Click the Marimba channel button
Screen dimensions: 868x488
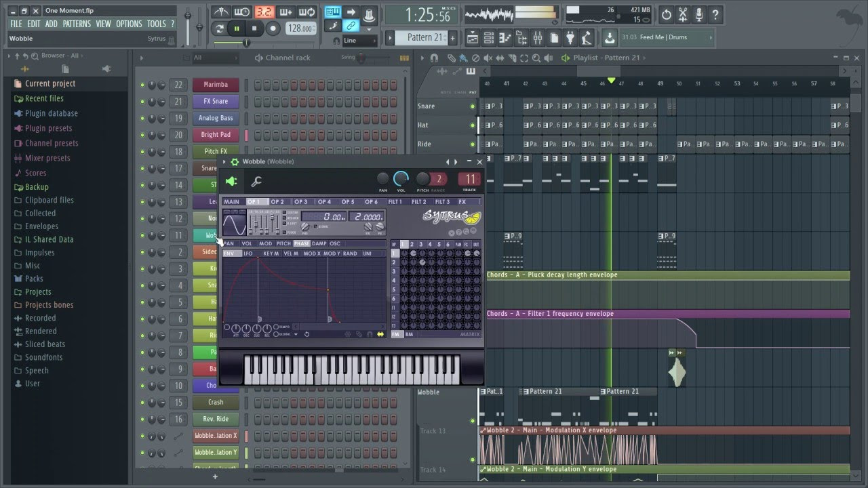[x=216, y=85]
